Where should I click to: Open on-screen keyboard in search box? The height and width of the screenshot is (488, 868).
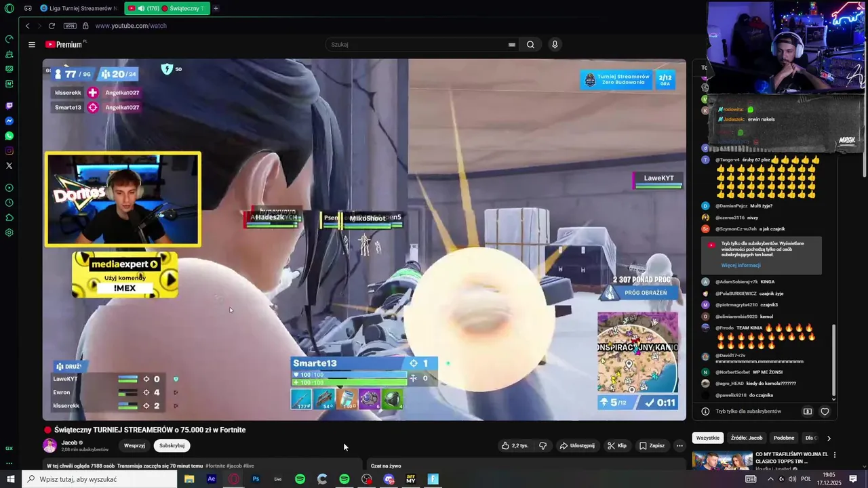[512, 45]
